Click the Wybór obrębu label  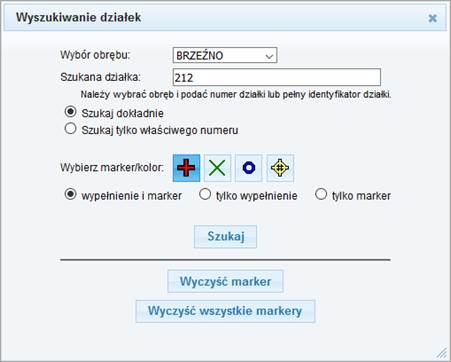pyautogui.click(x=95, y=55)
